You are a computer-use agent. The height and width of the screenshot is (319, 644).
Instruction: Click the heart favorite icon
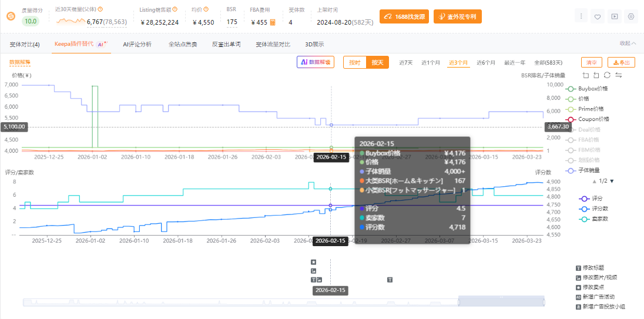coord(598,16)
